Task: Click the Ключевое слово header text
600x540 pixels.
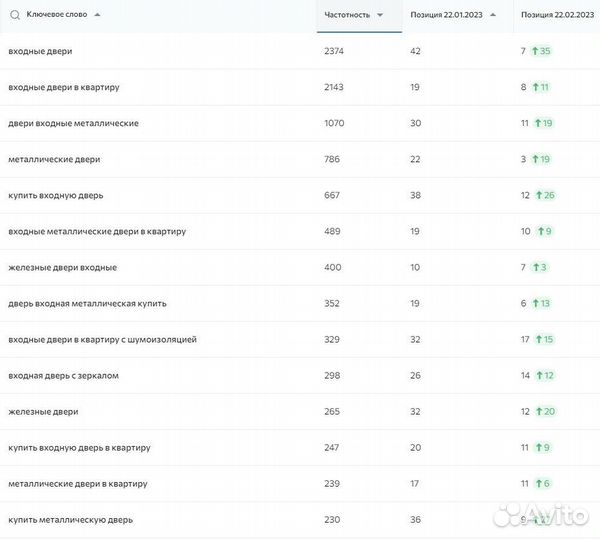Action: pyautogui.click(x=57, y=15)
